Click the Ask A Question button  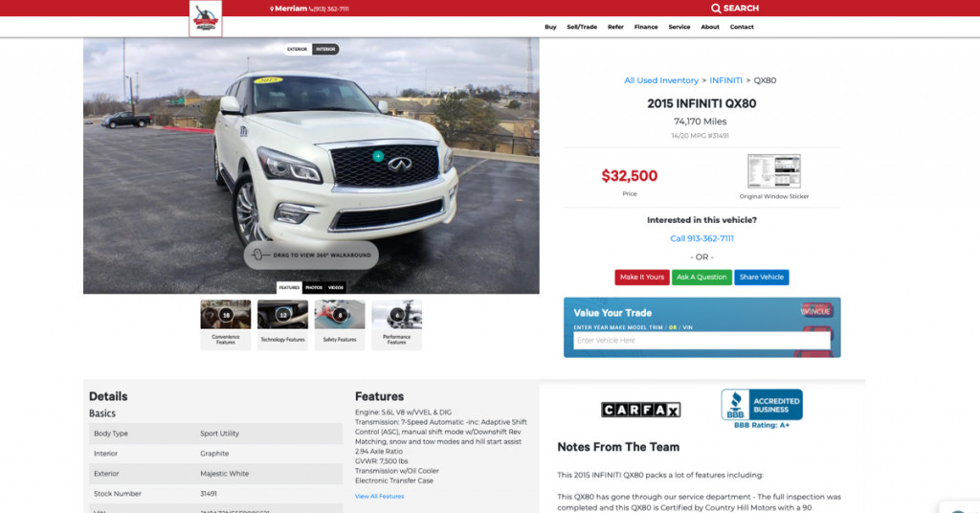click(x=702, y=277)
